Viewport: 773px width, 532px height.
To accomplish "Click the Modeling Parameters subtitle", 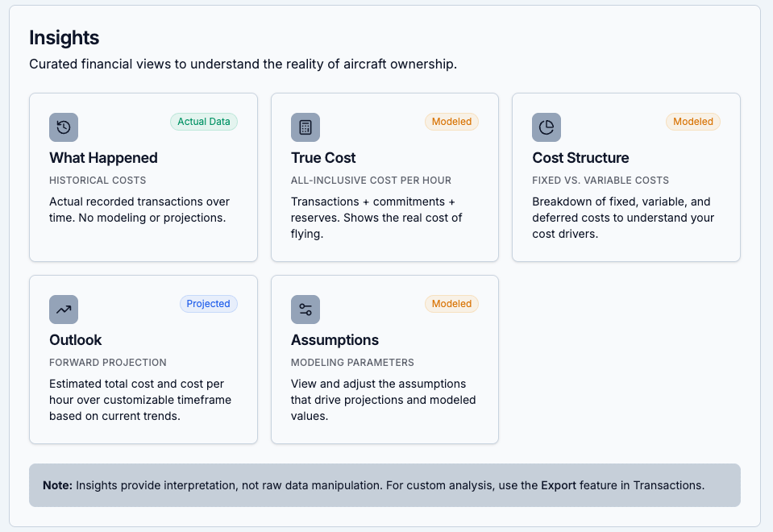I will [352, 363].
